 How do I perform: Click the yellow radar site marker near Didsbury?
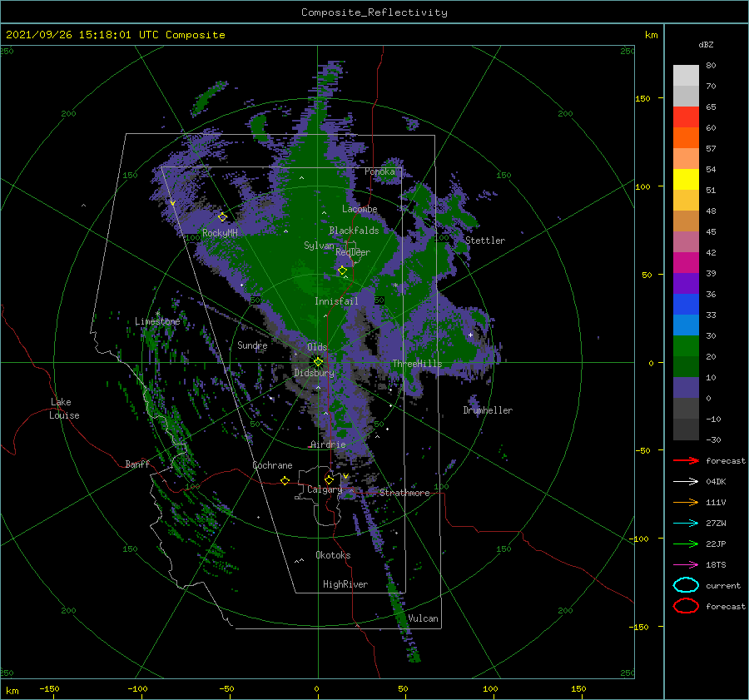coord(318,362)
